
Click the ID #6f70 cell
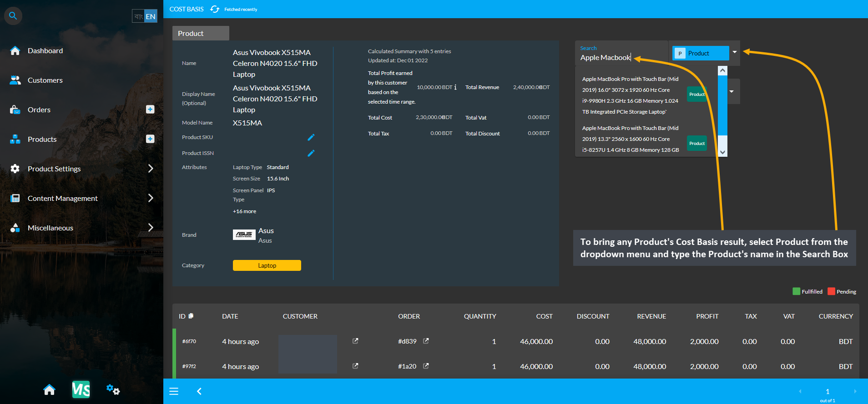tap(189, 341)
